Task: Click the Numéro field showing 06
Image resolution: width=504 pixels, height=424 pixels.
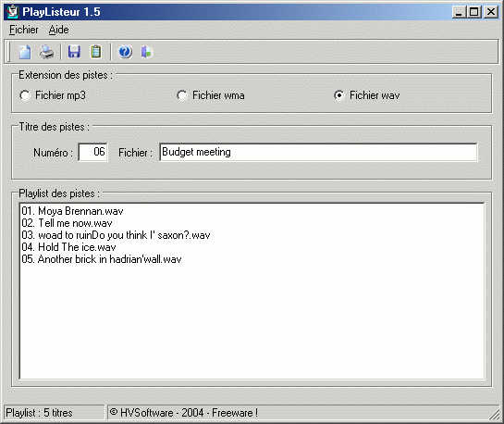Action: point(92,152)
